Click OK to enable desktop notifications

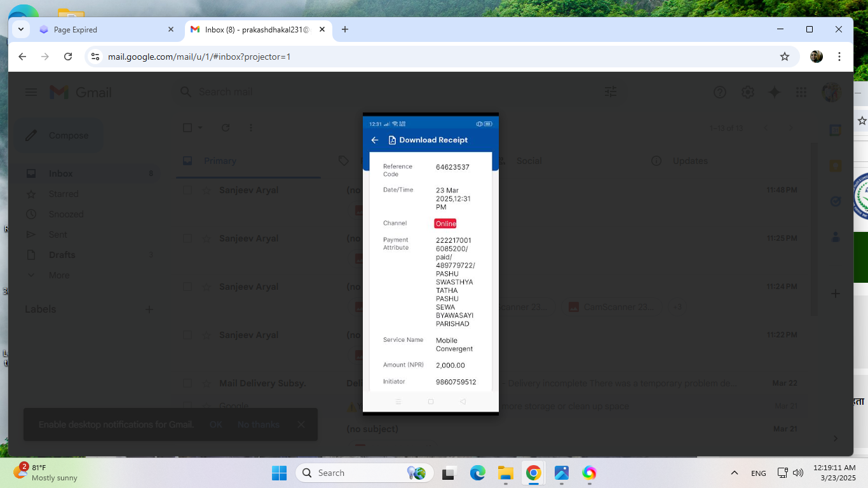[x=216, y=424]
